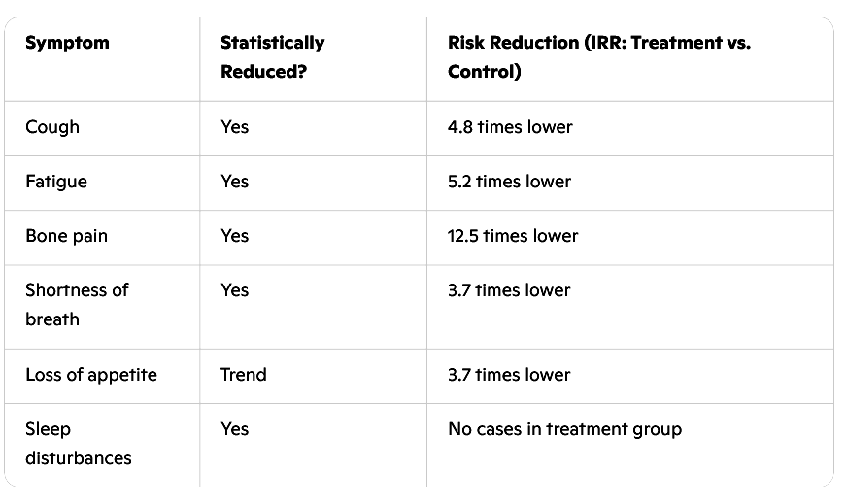Select the Bone pain cell

click(66, 236)
